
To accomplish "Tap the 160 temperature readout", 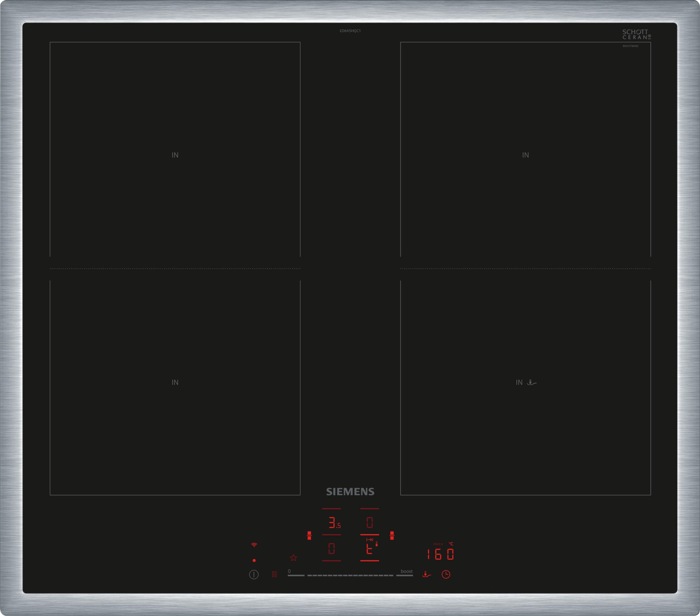I will point(441,554).
